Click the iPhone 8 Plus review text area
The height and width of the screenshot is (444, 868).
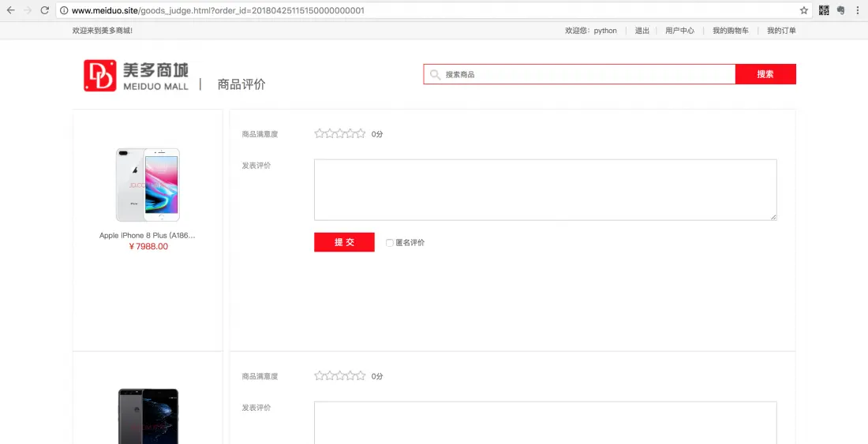[545, 190]
